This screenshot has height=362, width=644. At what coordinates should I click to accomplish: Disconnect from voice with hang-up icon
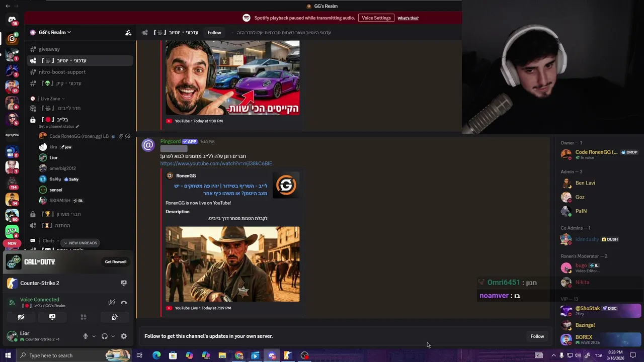[x=124, y=302]
